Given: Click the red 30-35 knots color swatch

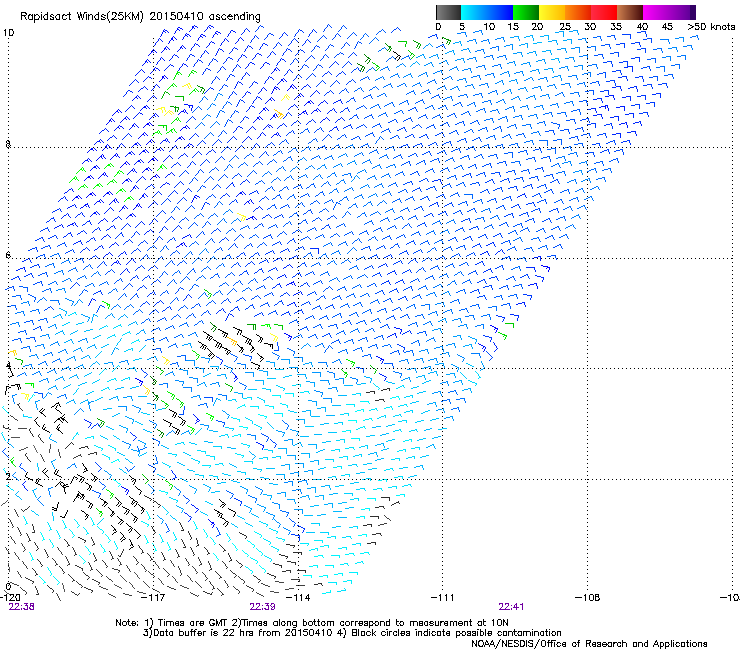Looking at the screenshot, I should [604, 12].
